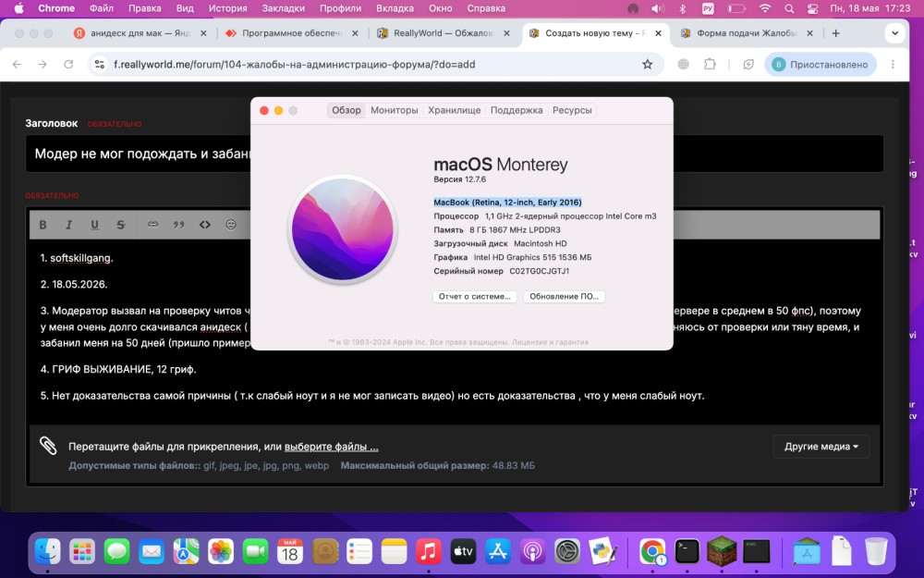The image size is (924, 578).
Task: Insert a quote block in the editor
Action: point(178,225)
